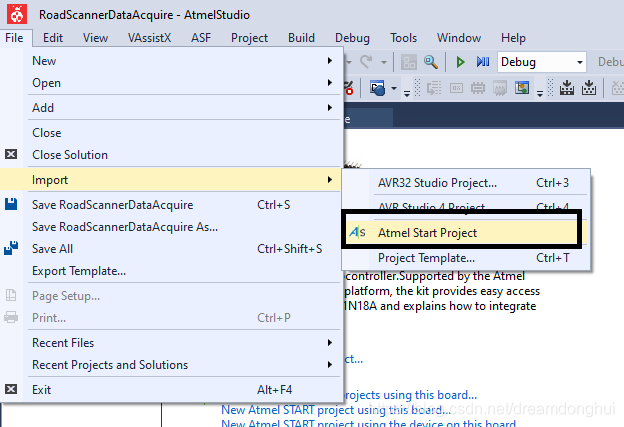624x427 pixels.
Task: Click the Redo arrow in the toolbar
Action: pos(366,62)
